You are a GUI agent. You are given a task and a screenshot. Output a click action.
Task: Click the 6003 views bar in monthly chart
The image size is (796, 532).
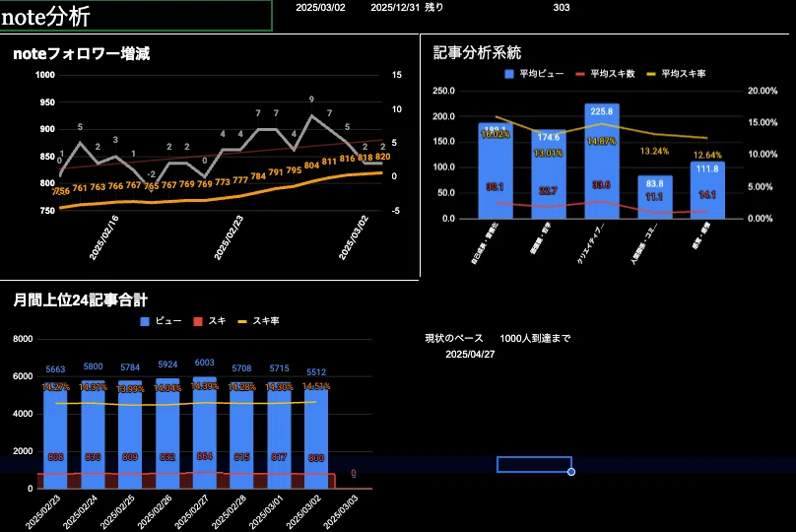[x=205, y=432]
